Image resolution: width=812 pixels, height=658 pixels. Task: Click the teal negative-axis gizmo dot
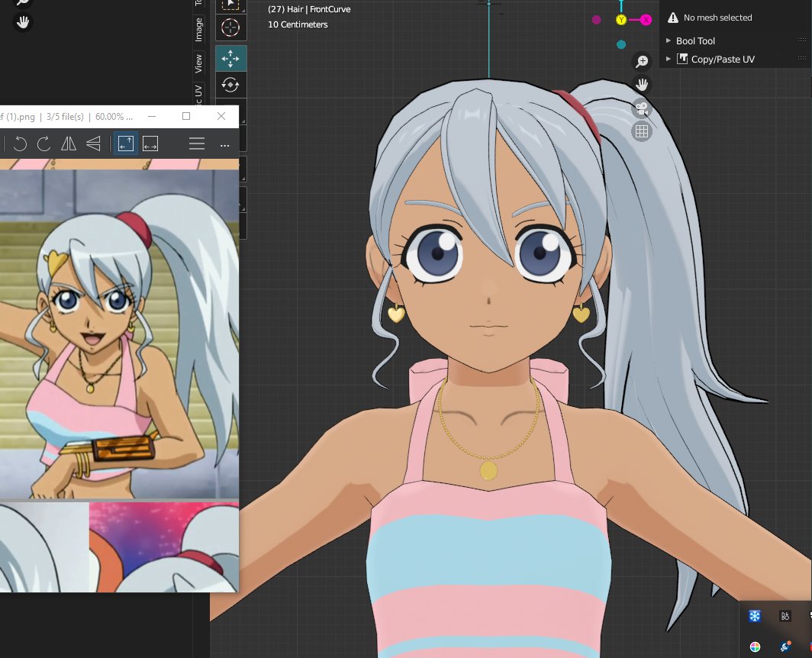pos(621,44)
